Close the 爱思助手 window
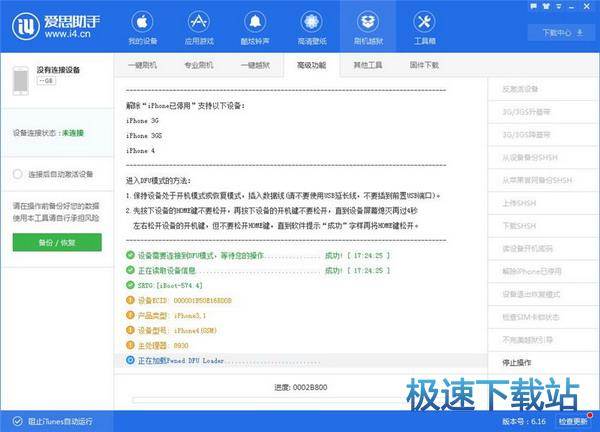600x432 pixels. click(x=587, y=6)
